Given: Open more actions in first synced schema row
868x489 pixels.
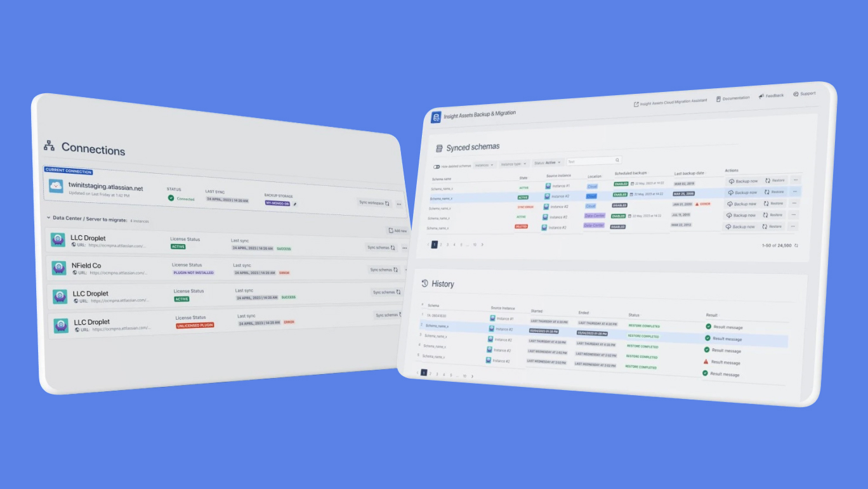Looking at the screenshot, I should pos(795,180).
